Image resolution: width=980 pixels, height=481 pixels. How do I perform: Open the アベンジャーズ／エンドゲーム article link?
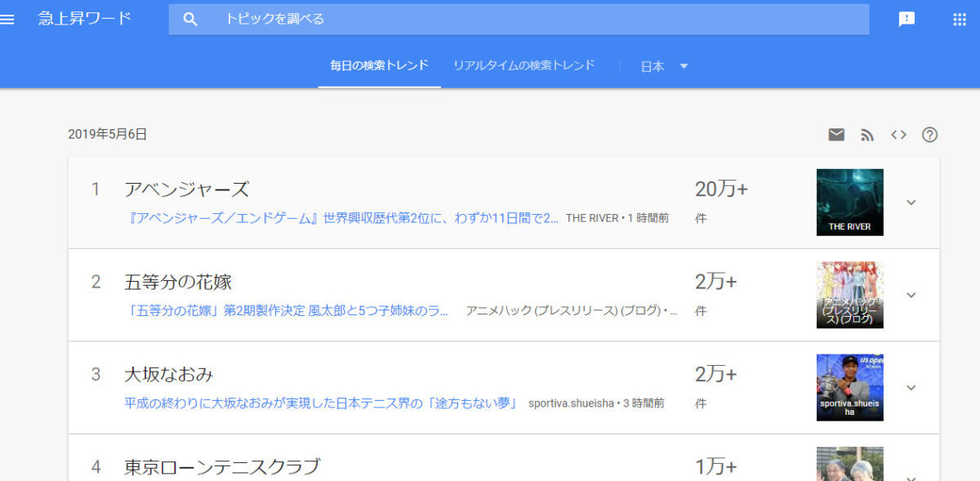[341, 218]
